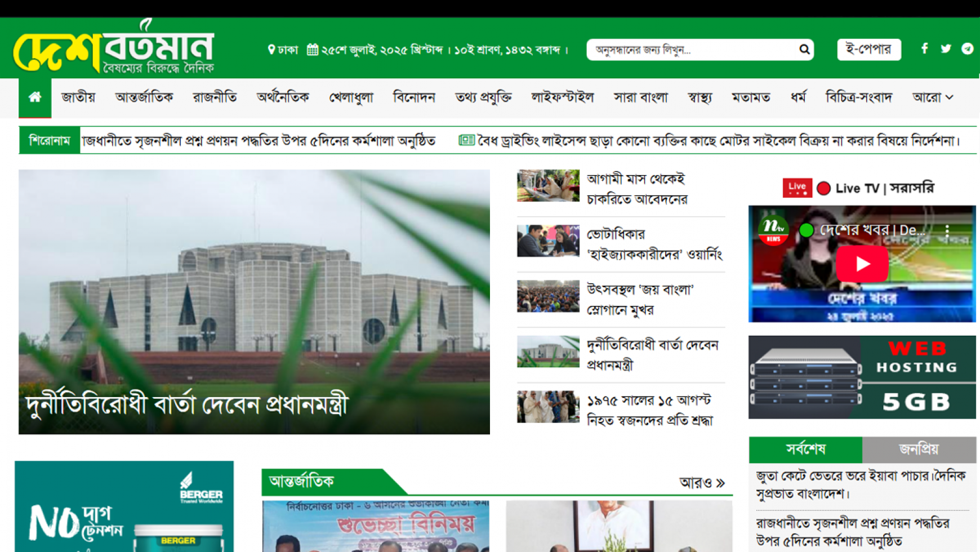This screenshot has height=552, width=980.
Task: Open the ই-পেপার button
Action: (869, 49)
